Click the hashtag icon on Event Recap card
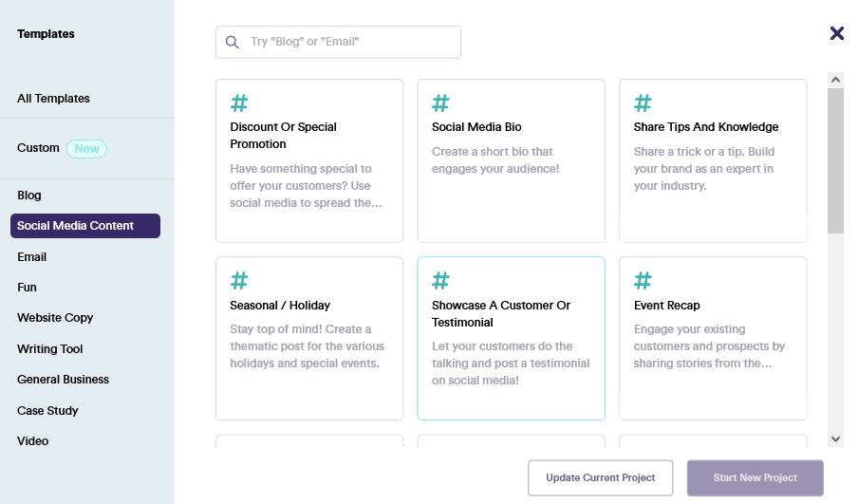Viewport: 858px width, 504px height. click(x=643, y=281)
